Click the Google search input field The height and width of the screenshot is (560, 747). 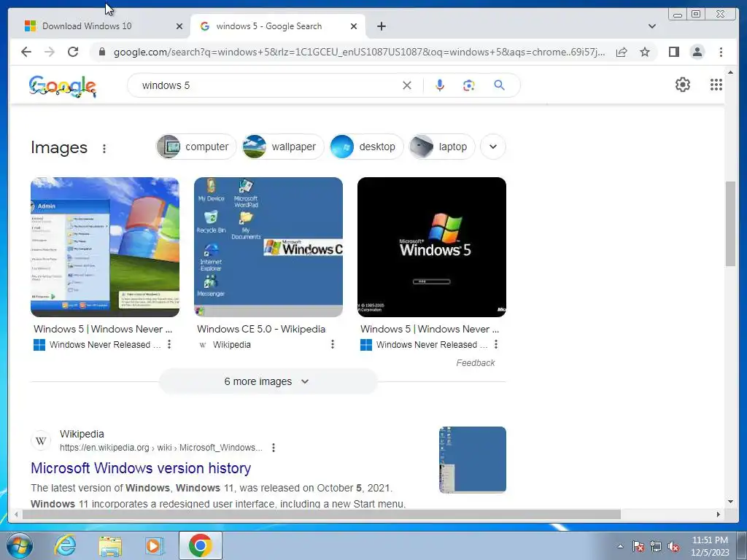[267, 85]
